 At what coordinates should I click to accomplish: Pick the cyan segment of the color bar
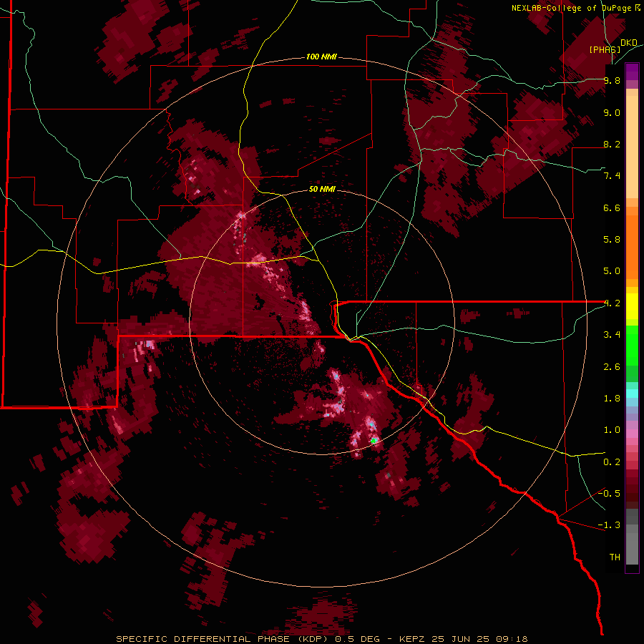632,394
